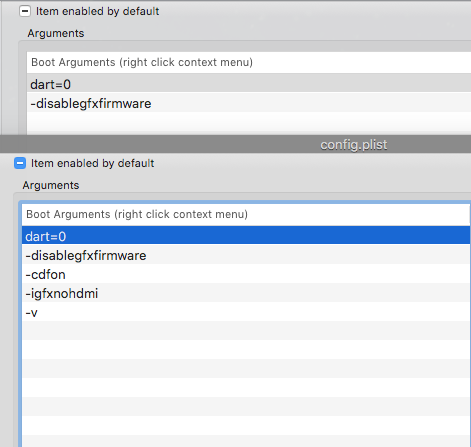The width and height of the screenshot is (471, 447).
Task: Select the '-cdfon' boot argument
Action: tap(246, 274)
